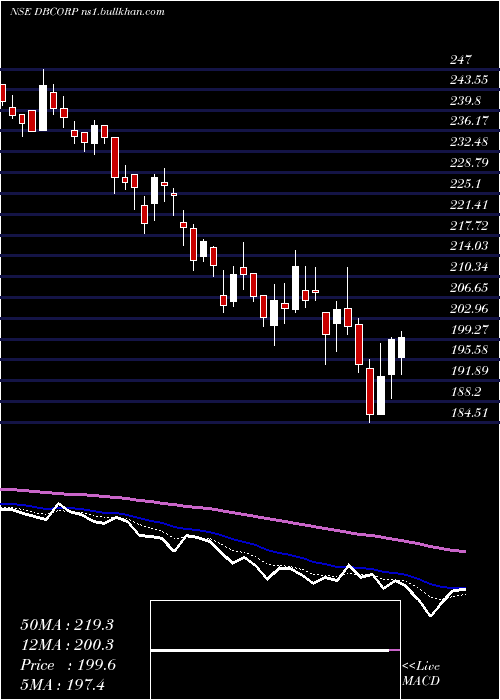Click the MACD panel white signal line
500x700 pixels.
270,651
